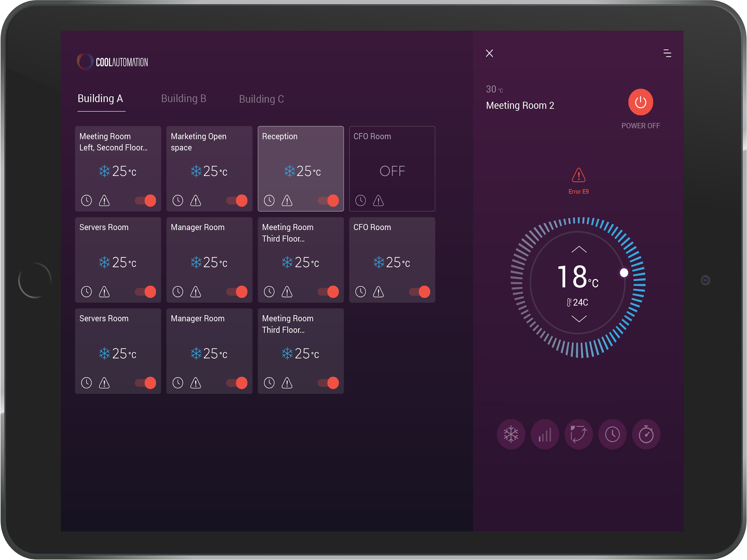Click the 18°C setpoint value

tap(578, 277)
